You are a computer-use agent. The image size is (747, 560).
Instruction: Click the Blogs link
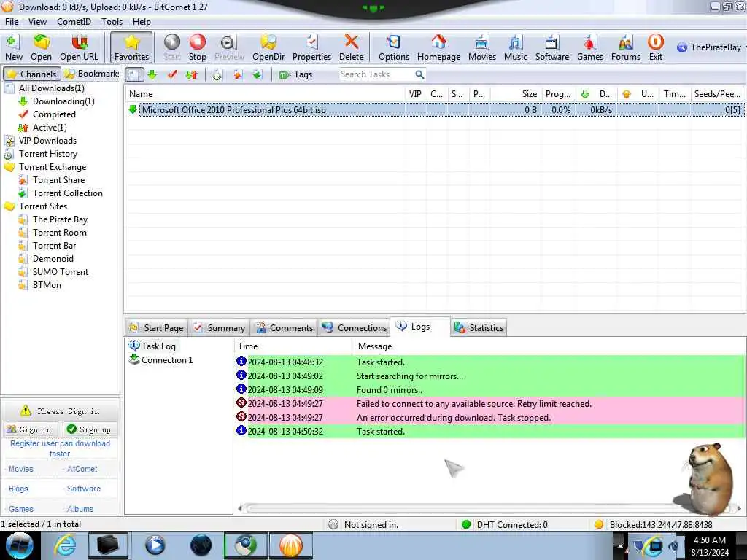pos(18,489)
